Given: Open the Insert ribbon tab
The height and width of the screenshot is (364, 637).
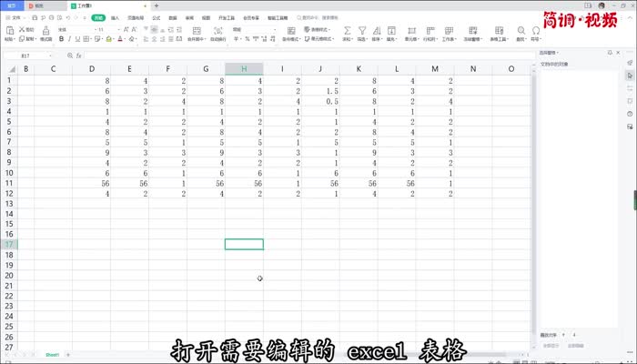Looking at the screenshot, I should pos(115,17).
